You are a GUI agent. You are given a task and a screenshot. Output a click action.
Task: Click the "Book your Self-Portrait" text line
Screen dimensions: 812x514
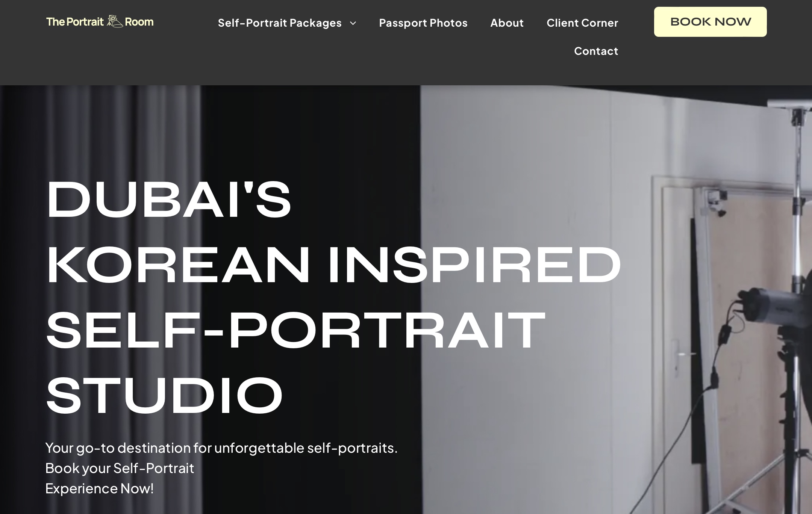point(120,468)
